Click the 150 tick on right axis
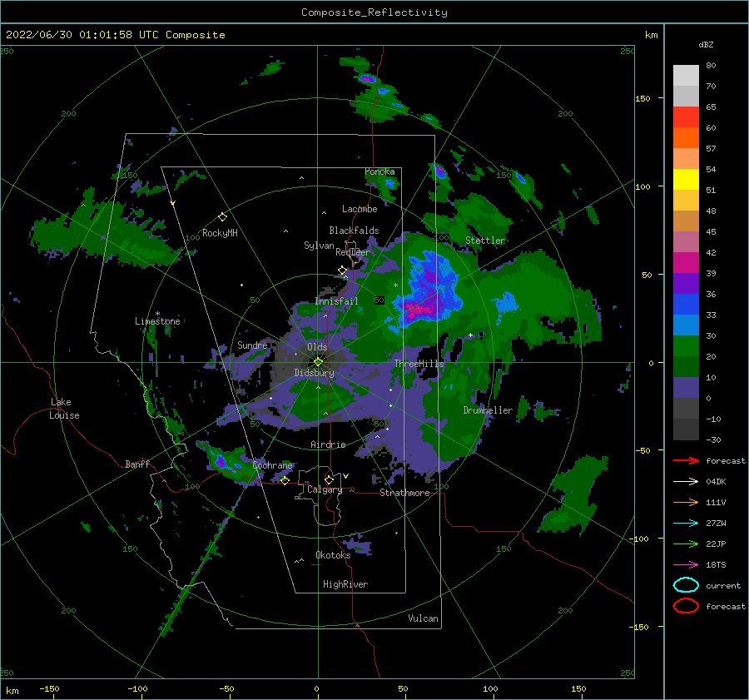The height and width of the screenshot is (700, 749). pyautogui.click(x=642, y=98)
